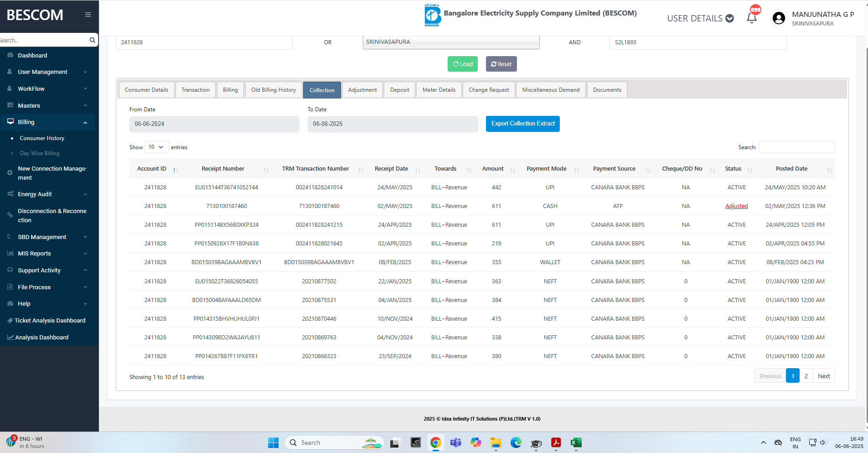Show hidden icons in system tray
This screenshot has width=868, height=453.
(763, 443)
